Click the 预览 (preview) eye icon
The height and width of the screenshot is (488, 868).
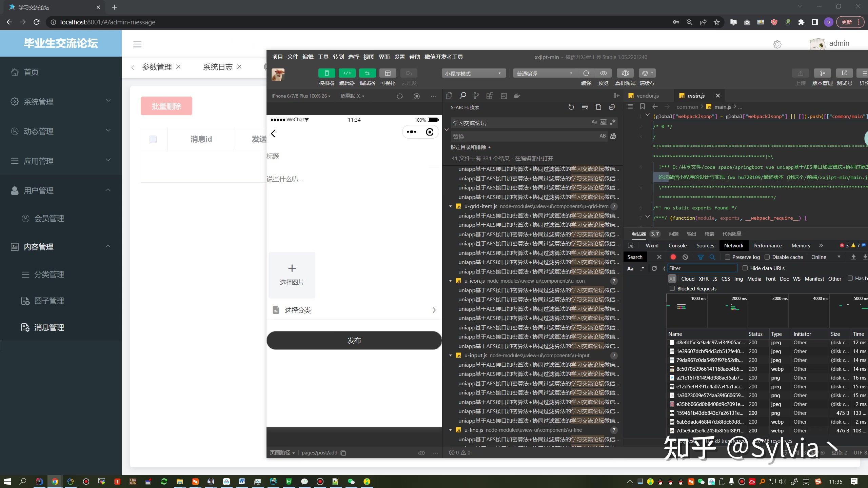(603, 73)
